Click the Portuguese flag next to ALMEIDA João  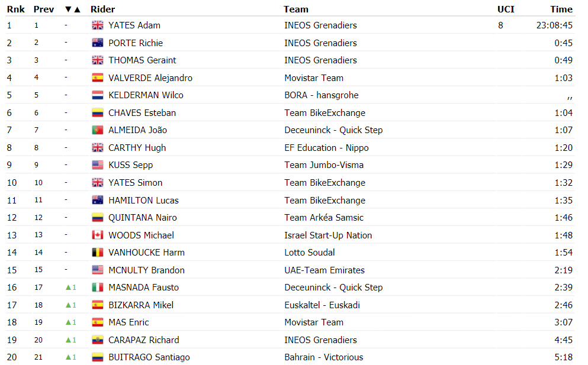(x=98, y=130)
